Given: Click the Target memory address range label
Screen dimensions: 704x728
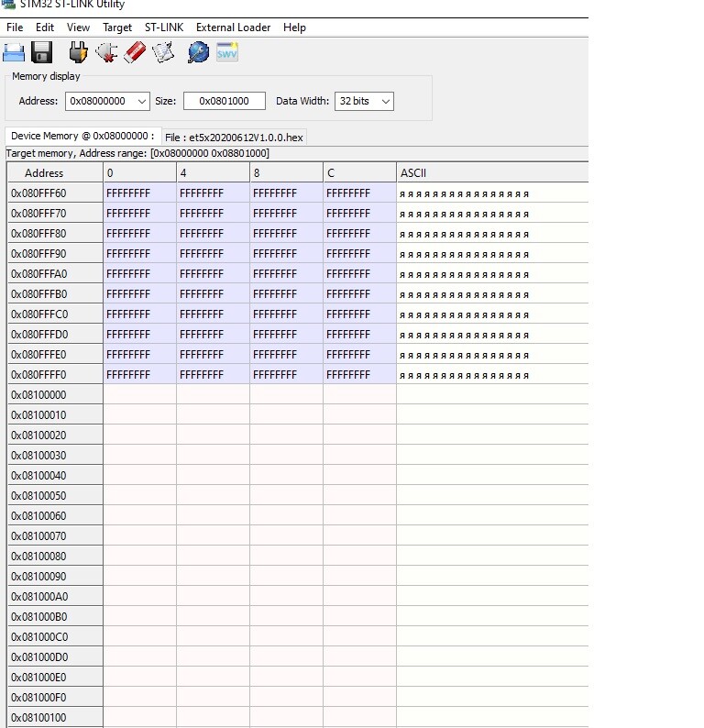Looking at the screenshot, I should [x=137, y=153].
